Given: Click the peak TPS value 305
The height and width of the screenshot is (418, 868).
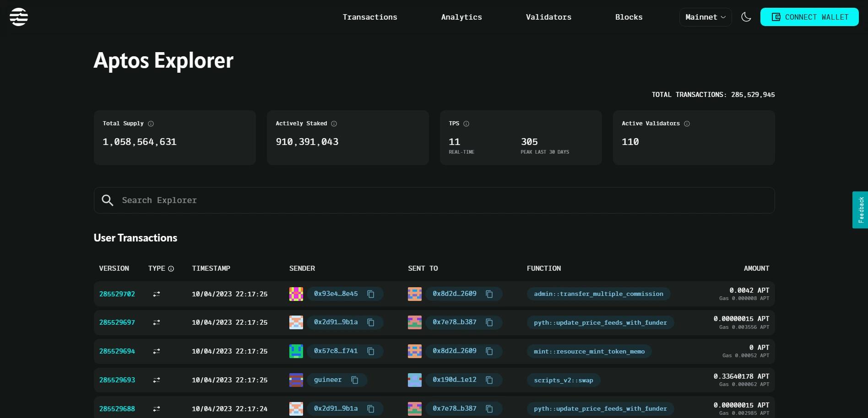Looking at the screenshot, I should (x=529, y=142).
